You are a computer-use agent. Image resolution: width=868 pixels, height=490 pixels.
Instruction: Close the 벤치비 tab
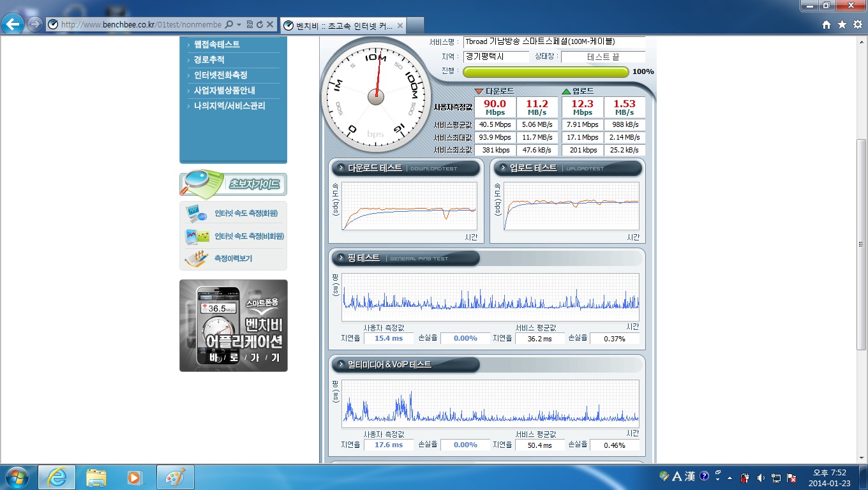pos(400,26)
